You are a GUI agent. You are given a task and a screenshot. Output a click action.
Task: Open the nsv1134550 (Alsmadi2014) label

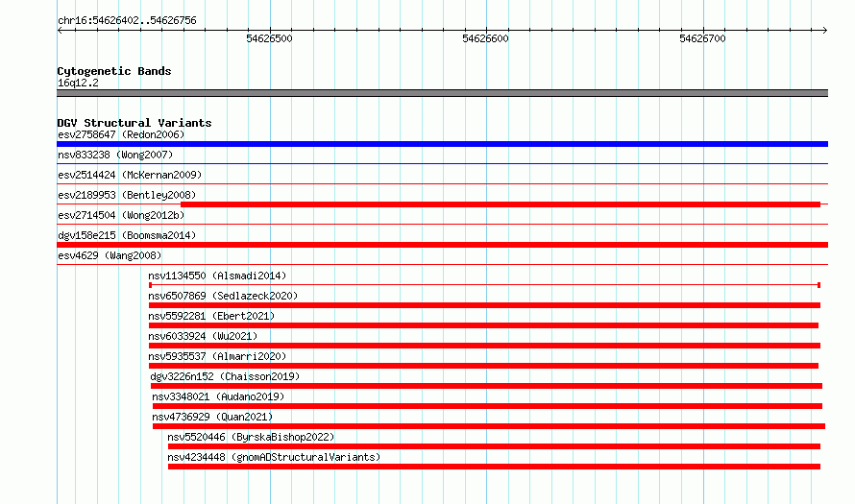click(217, 276)
